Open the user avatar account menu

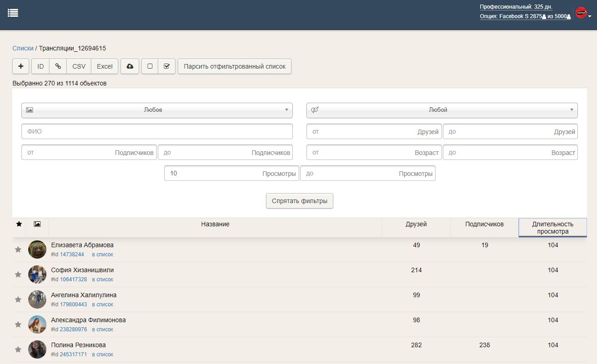[x=583, y=14]
